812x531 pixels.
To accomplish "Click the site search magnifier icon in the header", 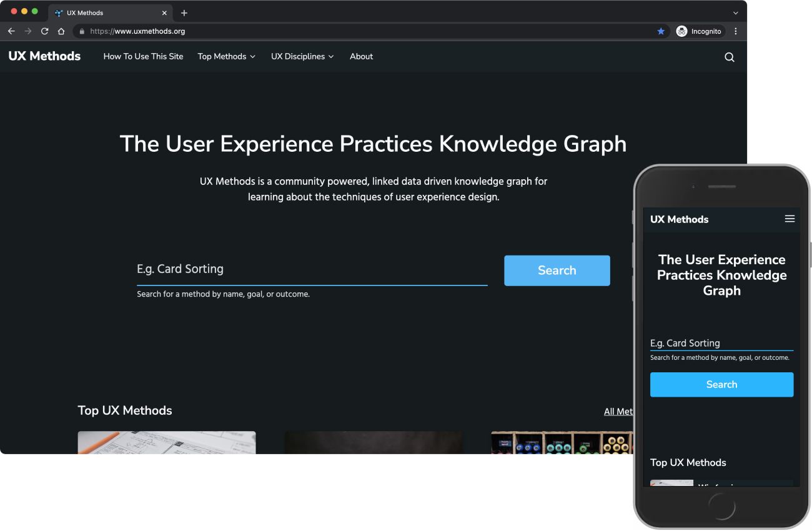I will (729, 57).
